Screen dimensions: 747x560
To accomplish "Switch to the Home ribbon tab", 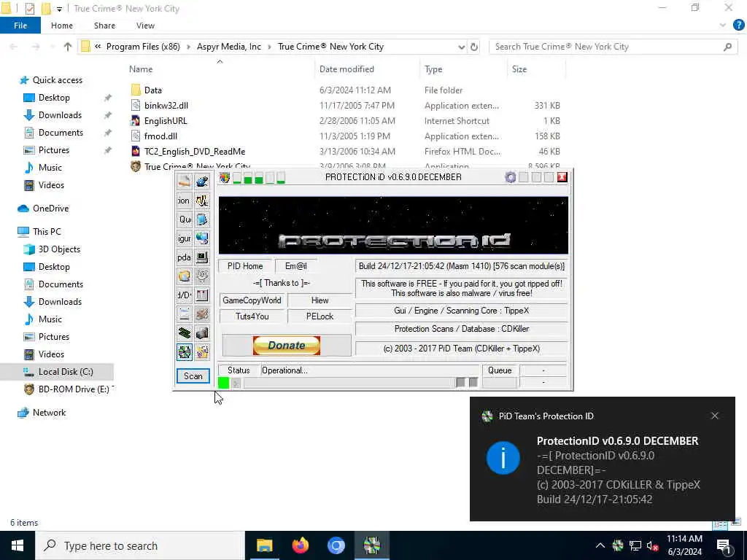I will click(62, 26).
